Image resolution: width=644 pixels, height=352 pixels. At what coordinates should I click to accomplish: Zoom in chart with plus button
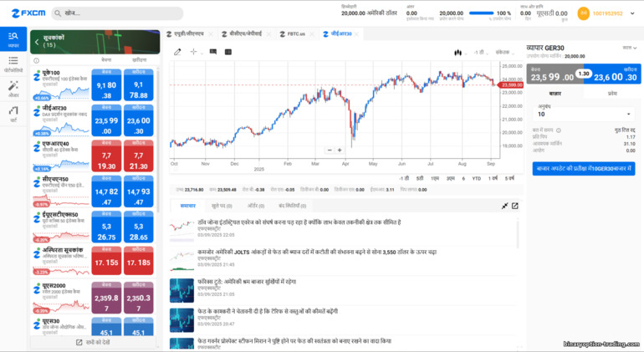(340, 150)
